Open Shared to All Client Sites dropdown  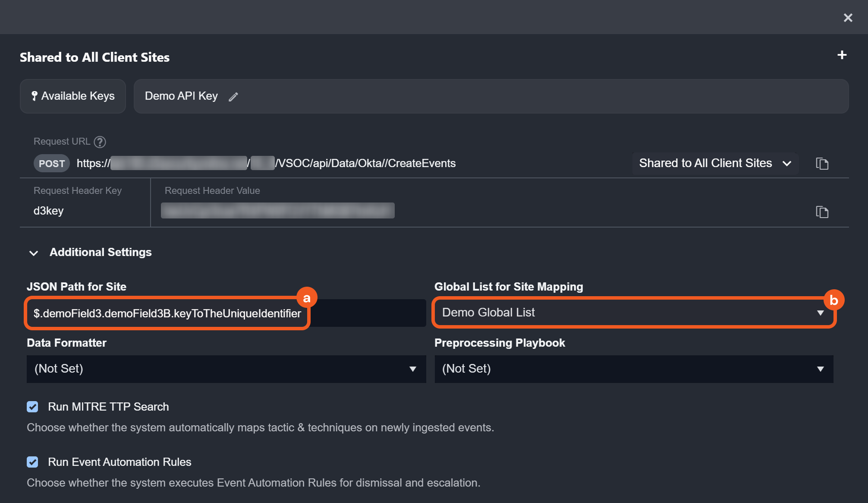pos(715,163)
